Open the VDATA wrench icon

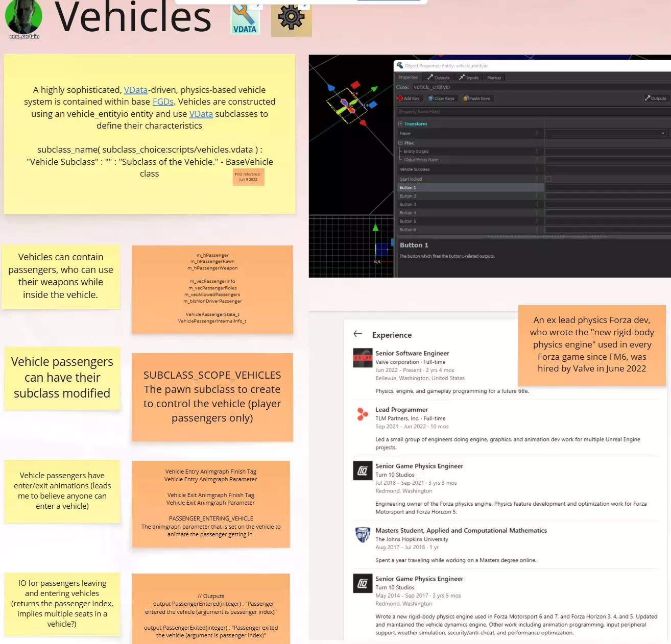coord(245,19)
